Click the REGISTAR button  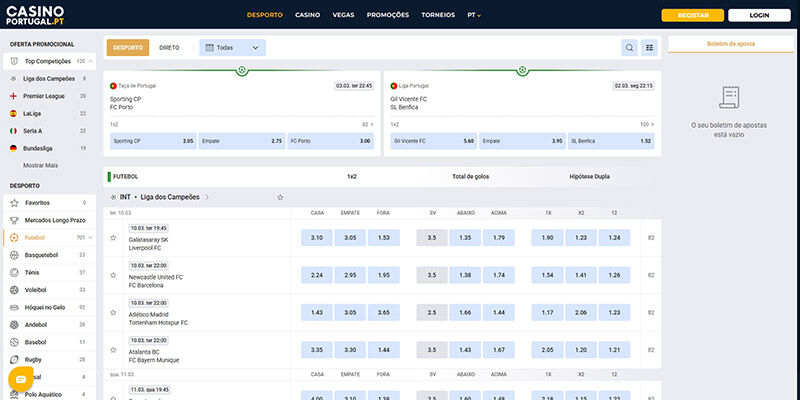[693, 16]
